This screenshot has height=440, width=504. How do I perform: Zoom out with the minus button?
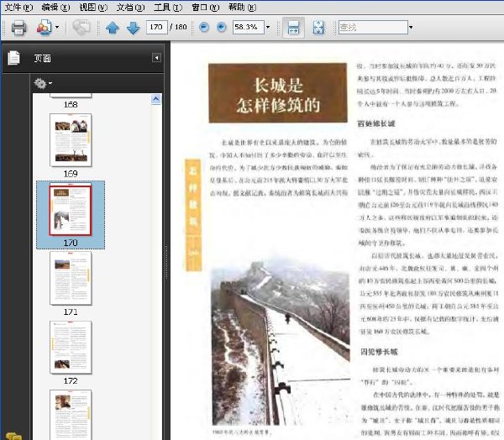204,28
